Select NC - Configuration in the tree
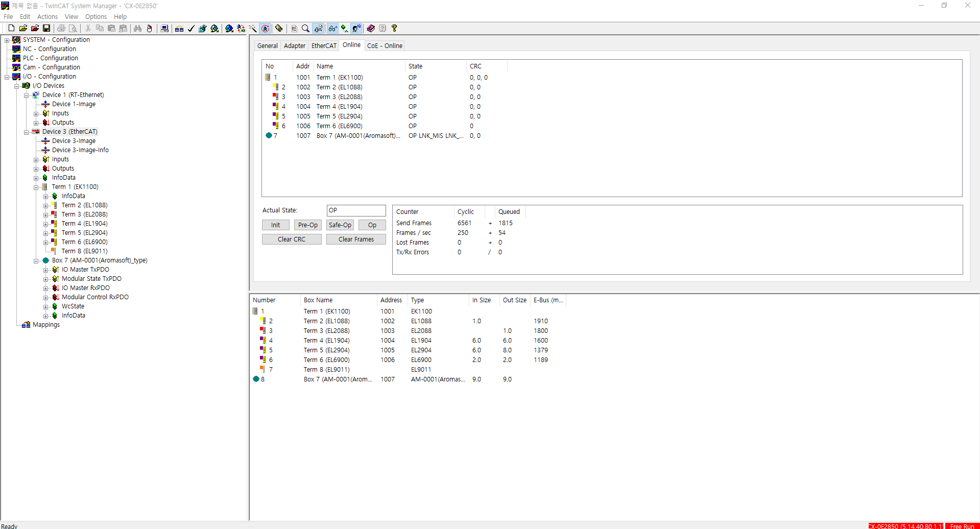Image resolution: width=980 pixels, height=529 pixels. pyautogui.click(x=50, y=49)
